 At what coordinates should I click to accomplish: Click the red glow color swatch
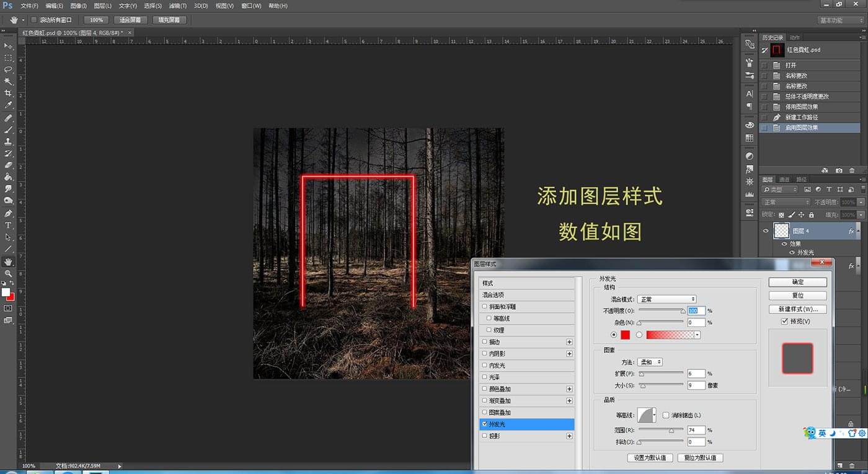click(625, 335)
